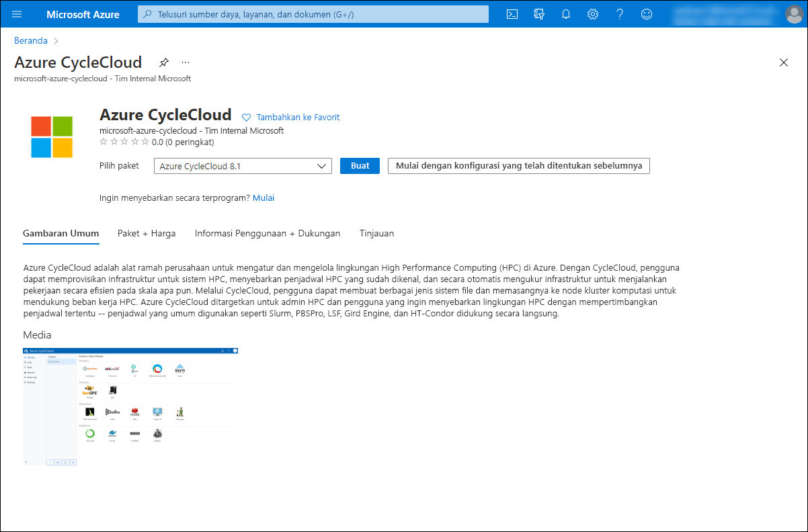Open the Cloud Shell icon
Image resolution: width=808 pixels, height=532 pixels.
pyautogui.click(x=512, y=13)
